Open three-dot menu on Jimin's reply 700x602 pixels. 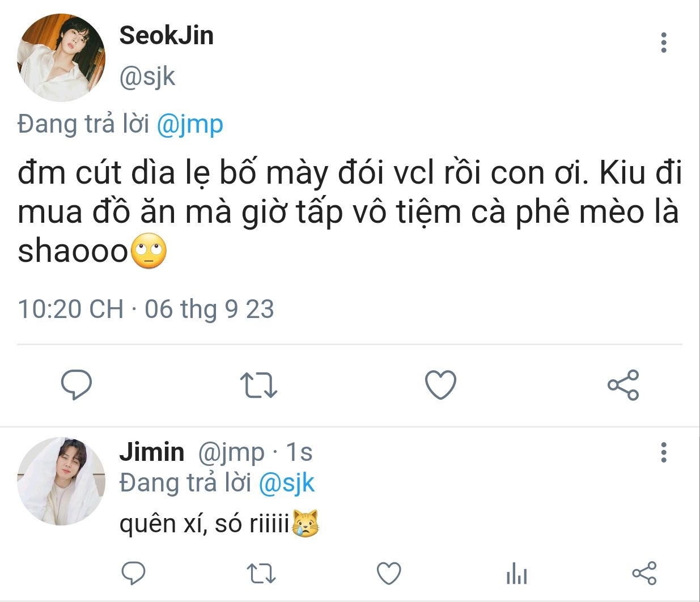click(x=664, y=452)
